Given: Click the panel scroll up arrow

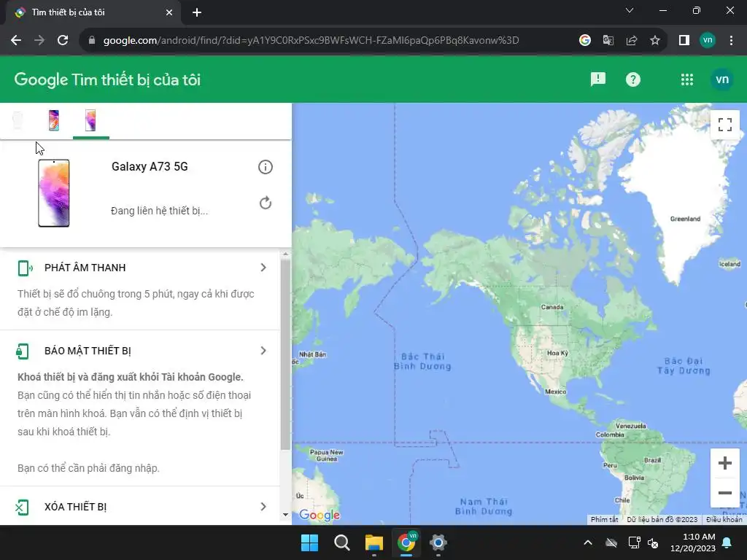Looking at the screenshot, I should click(285, 254).
